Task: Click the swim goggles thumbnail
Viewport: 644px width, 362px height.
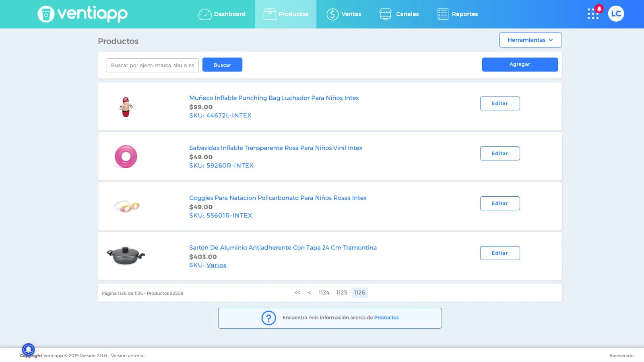Action: click(127, 206)
